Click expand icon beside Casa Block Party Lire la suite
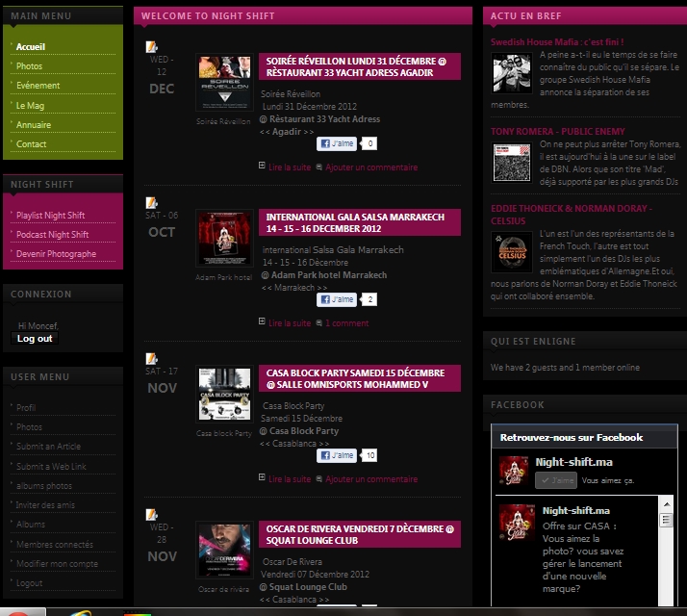 tap(262, 477)
